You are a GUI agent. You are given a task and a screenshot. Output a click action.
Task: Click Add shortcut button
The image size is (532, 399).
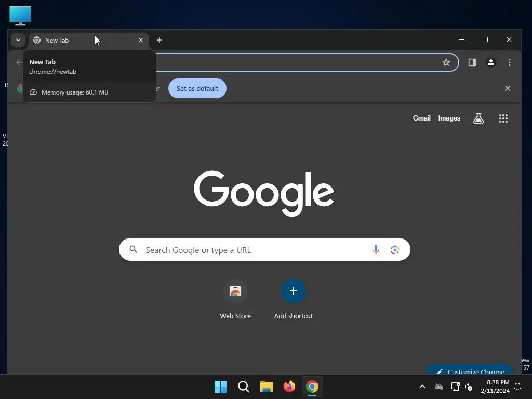pyautogui.click(x=294, y=299)
